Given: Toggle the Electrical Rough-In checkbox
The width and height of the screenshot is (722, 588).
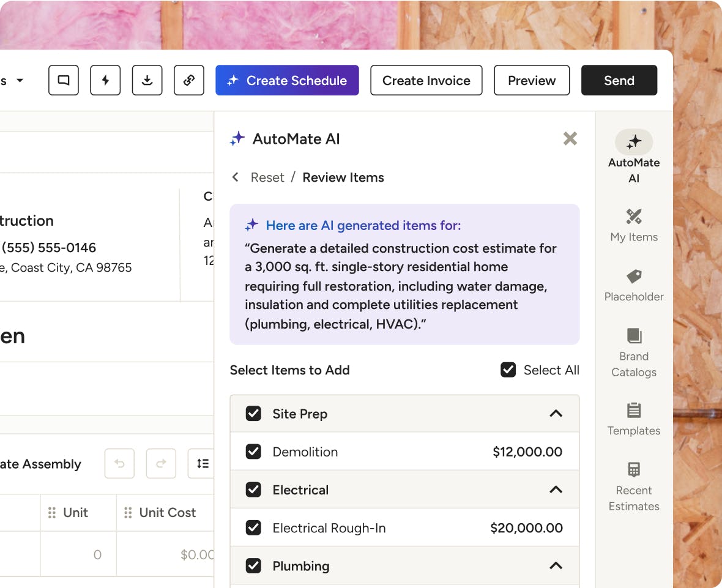Looking at the screenshot, I should (x=253, y=527).
